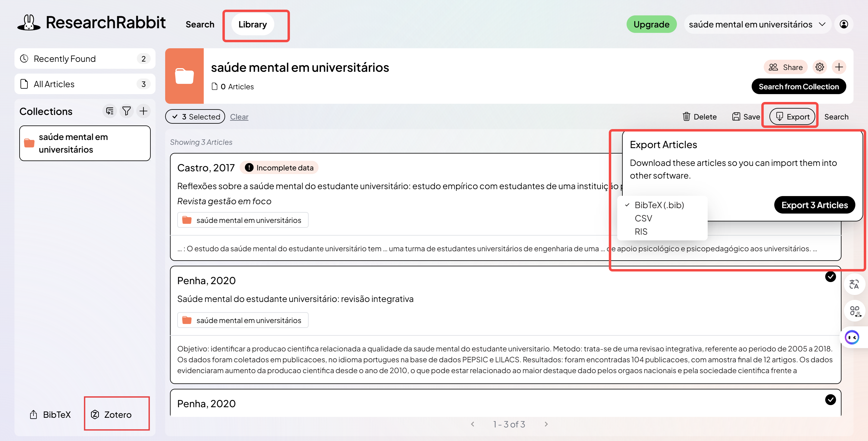The image size is (868, 441).
Task: Open the chat assistant face icon
Action: (x=852, y=337)
